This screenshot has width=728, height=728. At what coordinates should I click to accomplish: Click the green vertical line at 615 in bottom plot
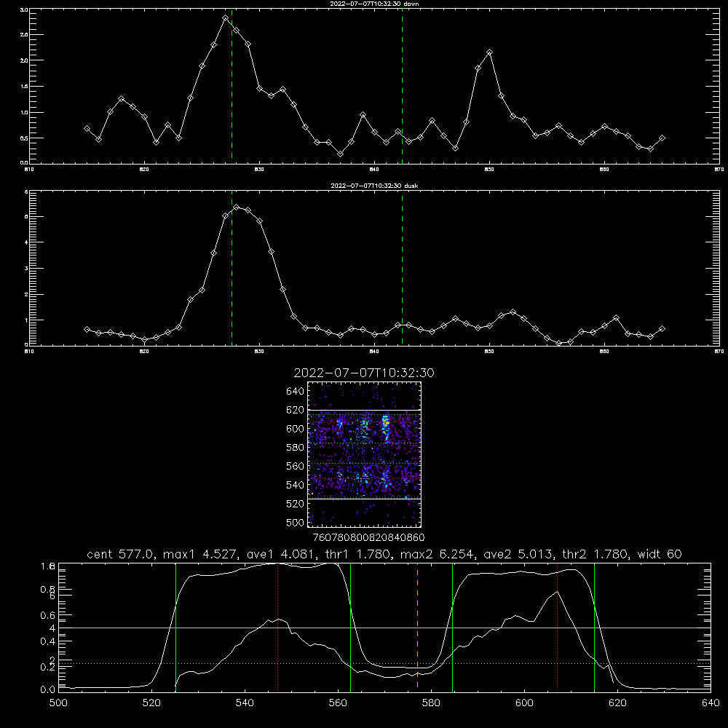594,628
